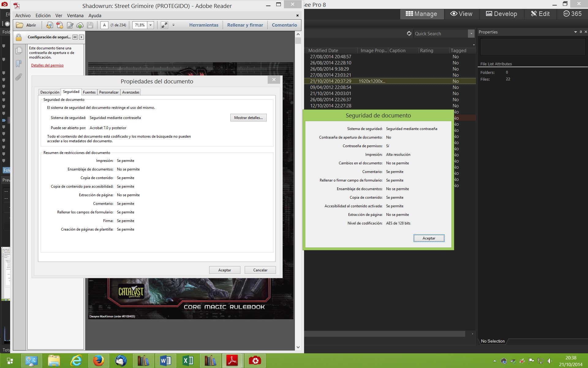Open the 365 mode in ACDSee
The width and height of the screenshot is (588, 368).
tap(572, 14)
